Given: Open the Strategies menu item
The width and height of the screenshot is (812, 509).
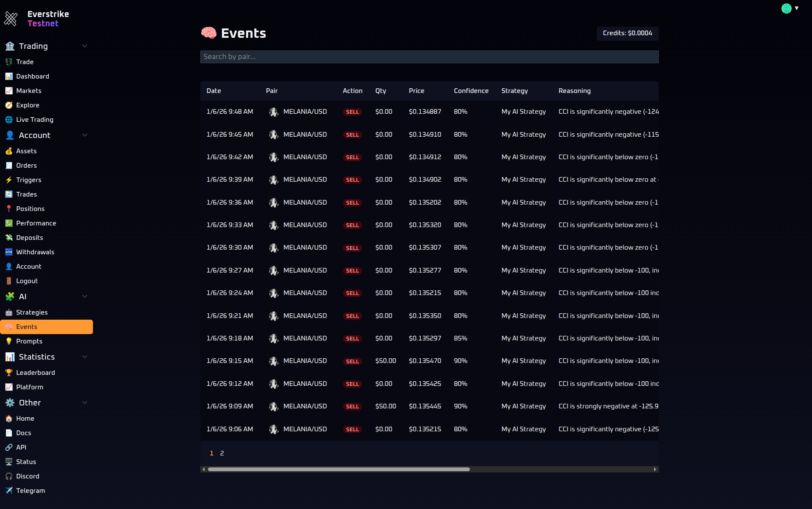Looking at the screenshot, I should point(32,312).
